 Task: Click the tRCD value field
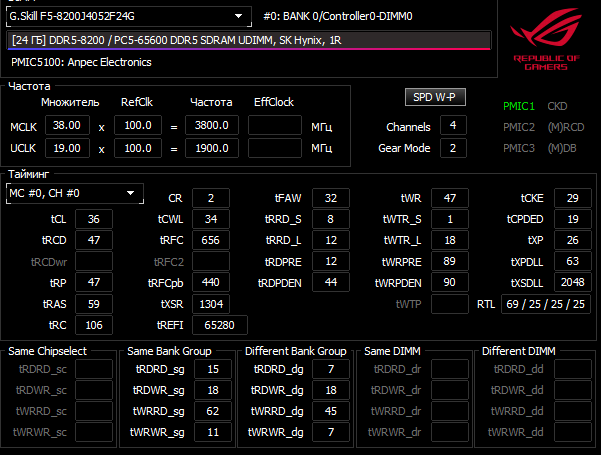[94, 240]
